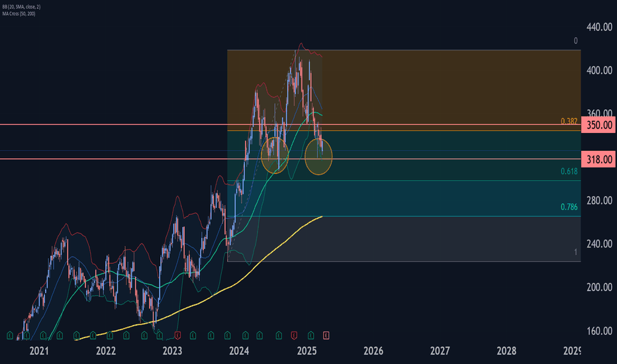
Task: Click the 2025 time axis label
Action: pyautogui.click(x=307, y=351)
